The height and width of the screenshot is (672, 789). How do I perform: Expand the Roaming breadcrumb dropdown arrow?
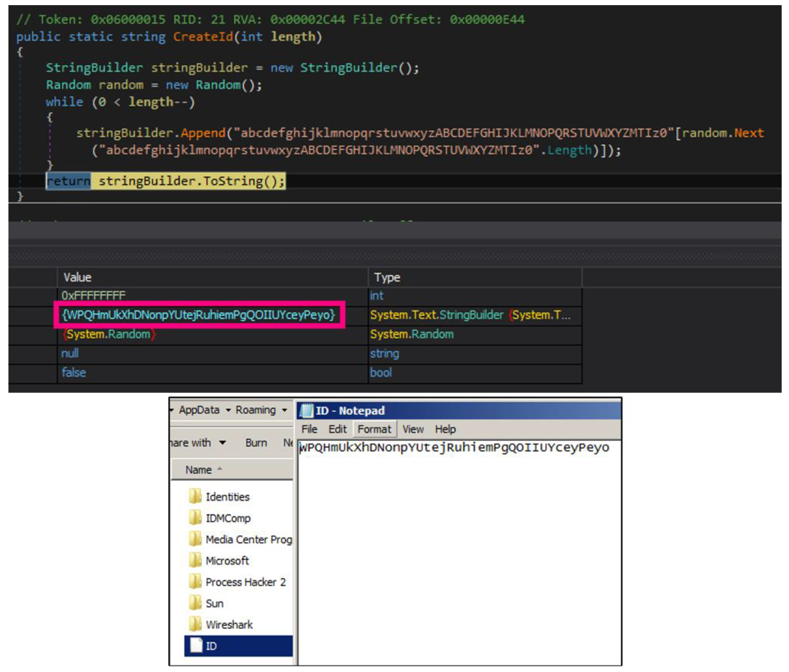[284, 410]
